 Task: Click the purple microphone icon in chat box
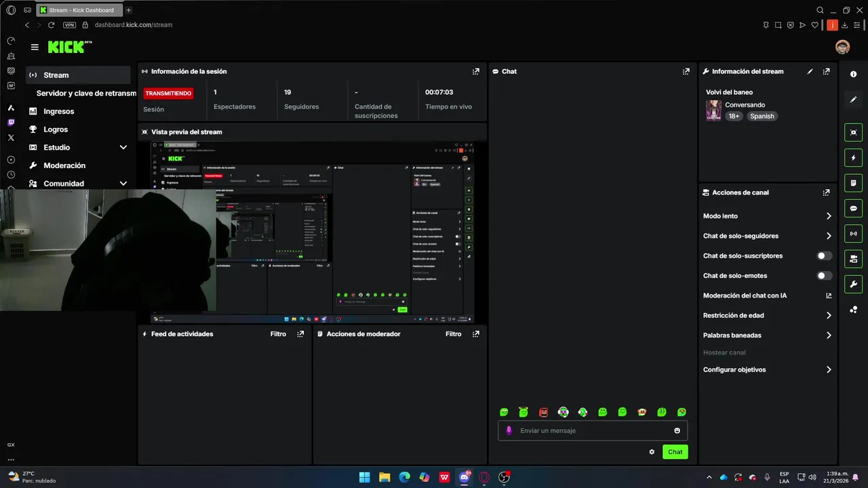tap(509, 430)
